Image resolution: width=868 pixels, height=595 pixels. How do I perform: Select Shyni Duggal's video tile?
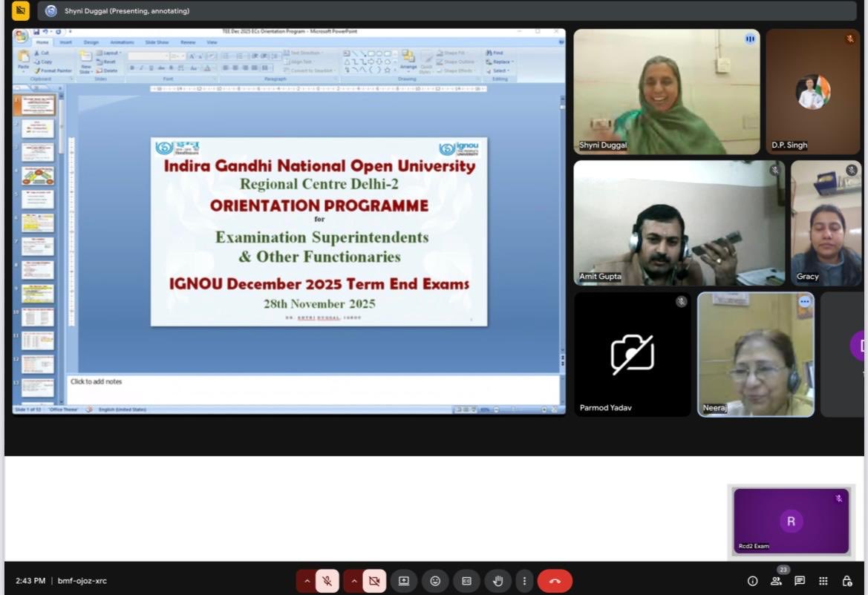667,92
